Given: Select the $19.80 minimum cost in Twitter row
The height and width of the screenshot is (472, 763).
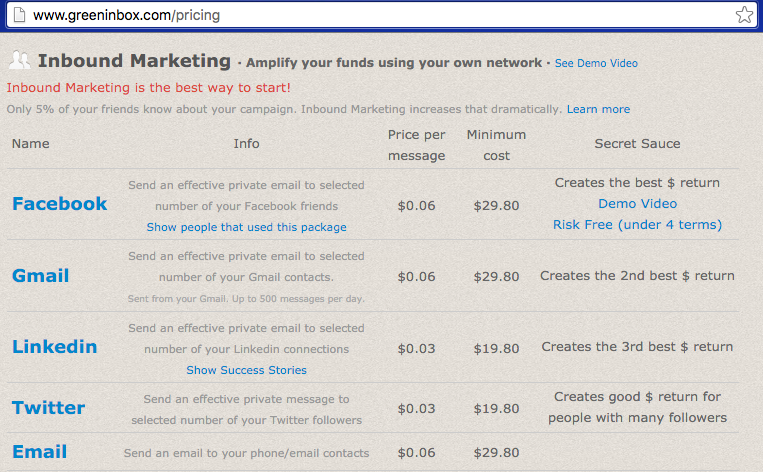Looking at the screenshot, I should pyautogui.click(x=496, y=409).
